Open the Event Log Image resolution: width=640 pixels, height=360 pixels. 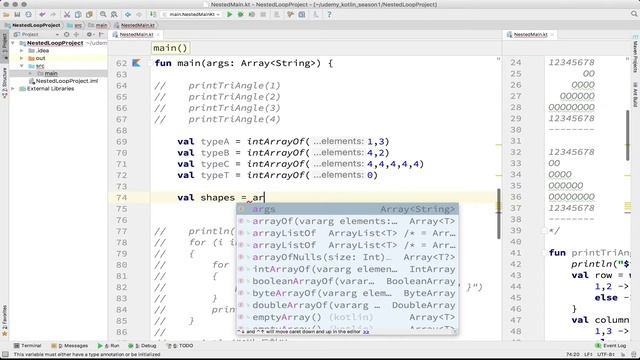(611, 346)
